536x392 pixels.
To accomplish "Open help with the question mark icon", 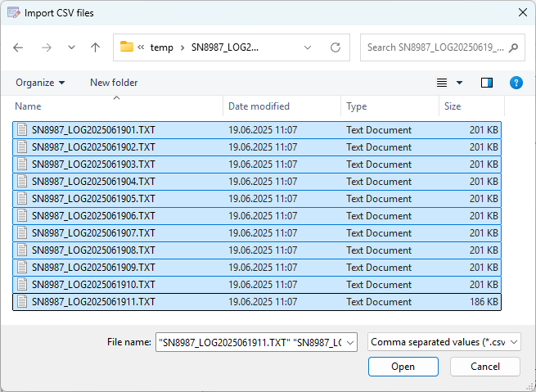I will click(x=516, y=83).
